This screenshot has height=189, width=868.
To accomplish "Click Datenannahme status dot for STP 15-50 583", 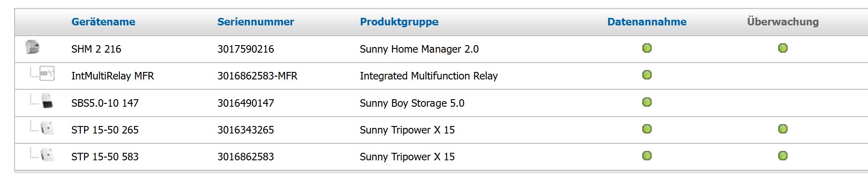I will click(647, 156).
